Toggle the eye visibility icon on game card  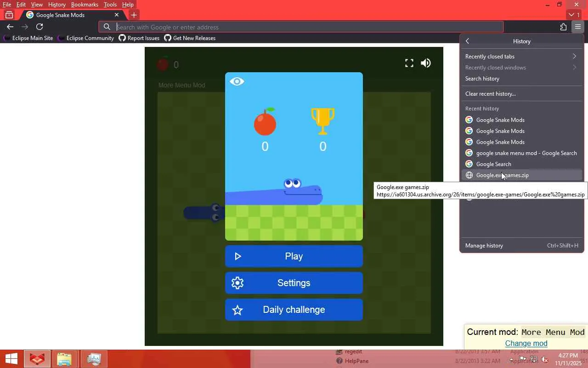click(x=237, y=81)
